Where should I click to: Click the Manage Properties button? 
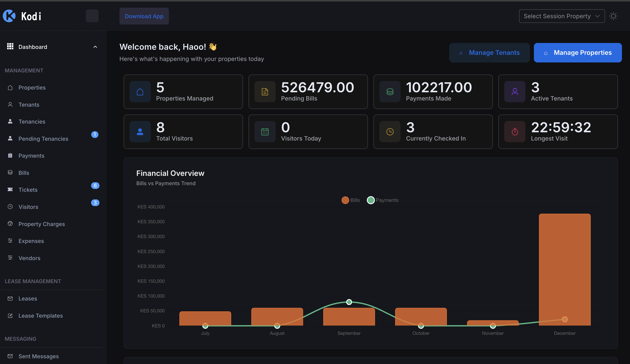[x=577, y=52]
